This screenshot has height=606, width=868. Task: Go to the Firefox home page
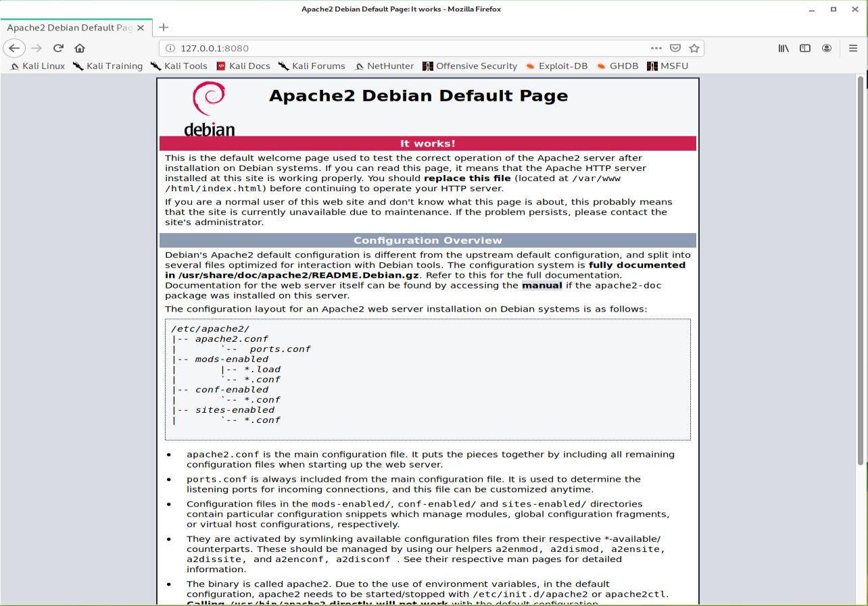coord(80,48)
